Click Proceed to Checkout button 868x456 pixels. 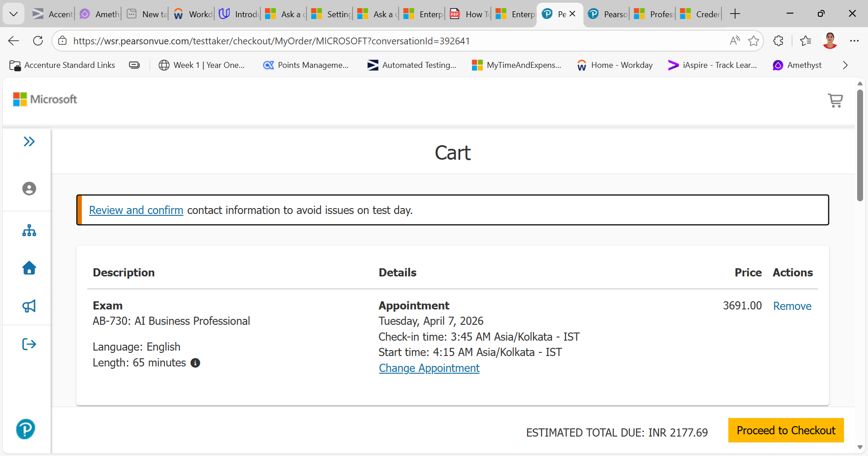click(x=786, y=430)
